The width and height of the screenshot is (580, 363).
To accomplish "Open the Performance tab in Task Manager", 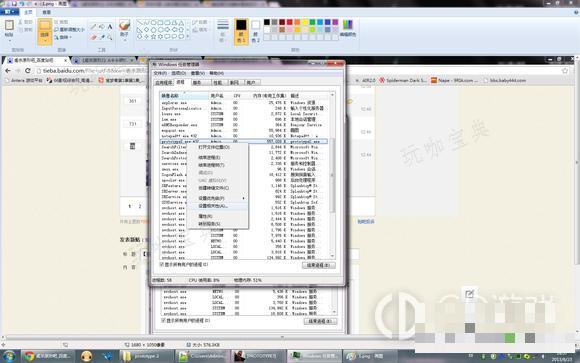I will (x=218, y=83).
